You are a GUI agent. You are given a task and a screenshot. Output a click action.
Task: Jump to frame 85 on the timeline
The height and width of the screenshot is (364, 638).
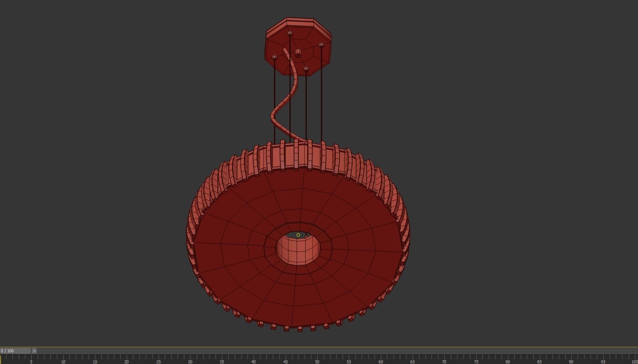pos(540,362)
